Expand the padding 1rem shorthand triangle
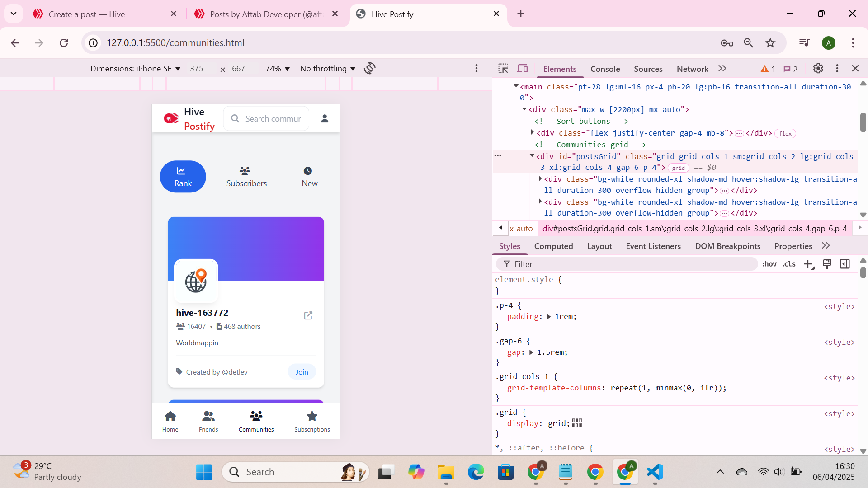The image size is (868, 488). pyautogui.click(x=549, y=317)
